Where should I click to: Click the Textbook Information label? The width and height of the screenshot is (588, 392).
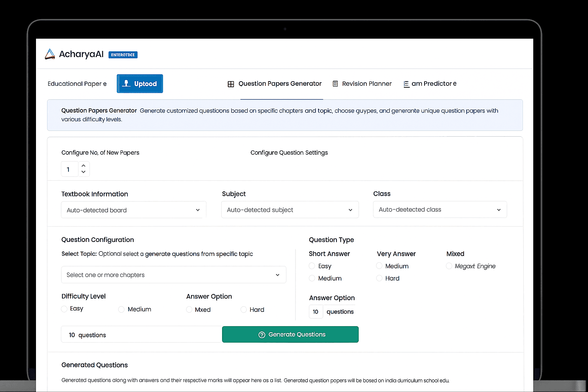[95, 194]
